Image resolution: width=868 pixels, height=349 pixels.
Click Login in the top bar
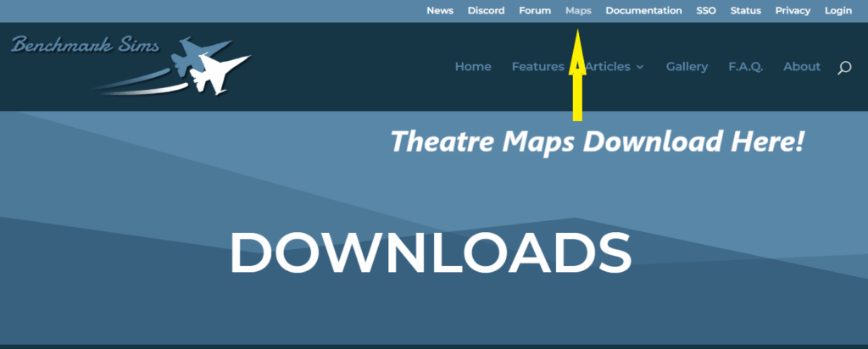pos(837,10)
